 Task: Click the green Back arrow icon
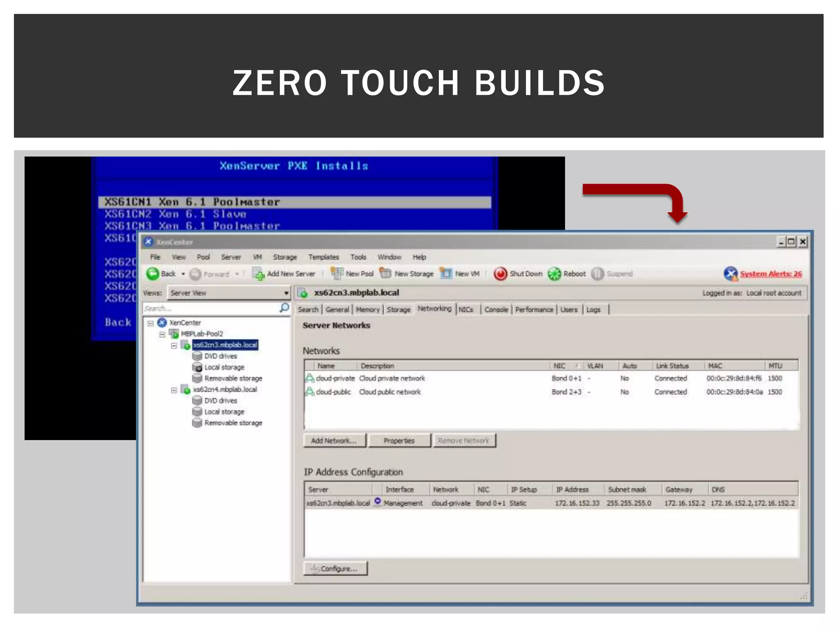153,274
